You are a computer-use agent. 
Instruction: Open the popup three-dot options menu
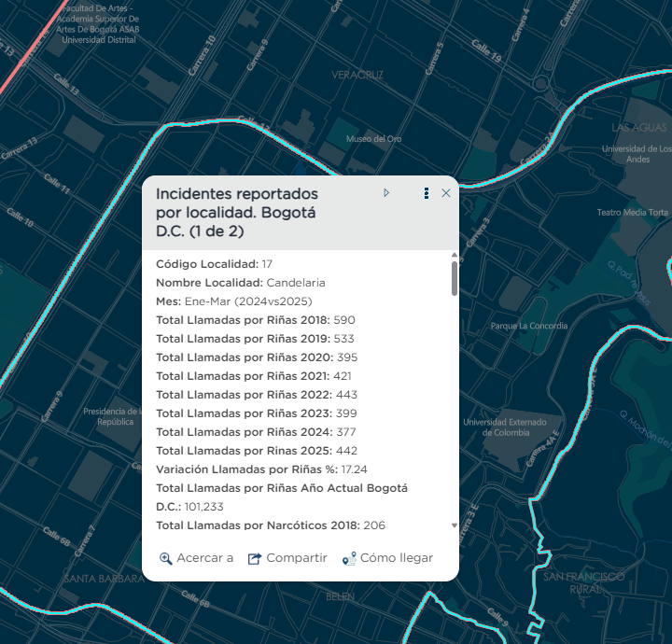pyautogui.click(x=427, y=193)
